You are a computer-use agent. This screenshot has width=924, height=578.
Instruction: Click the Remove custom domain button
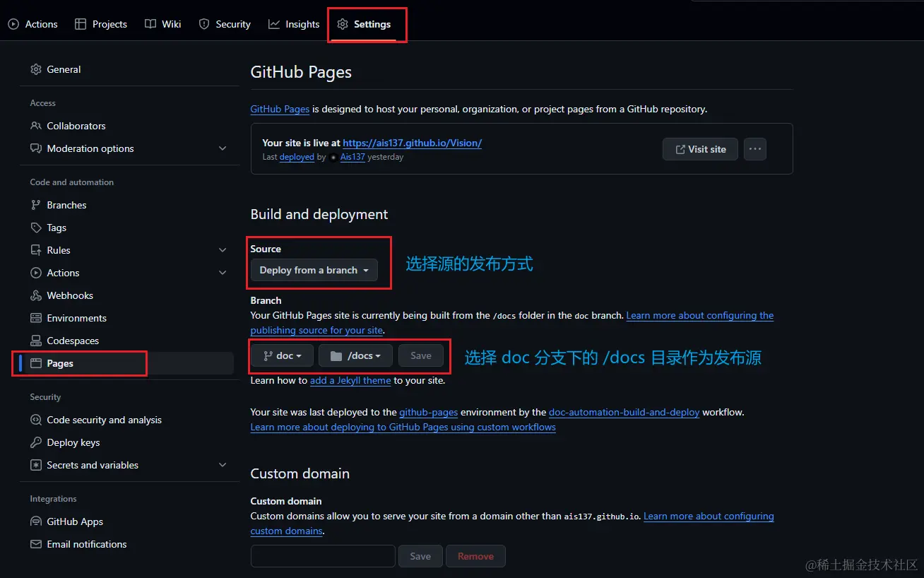475,556
